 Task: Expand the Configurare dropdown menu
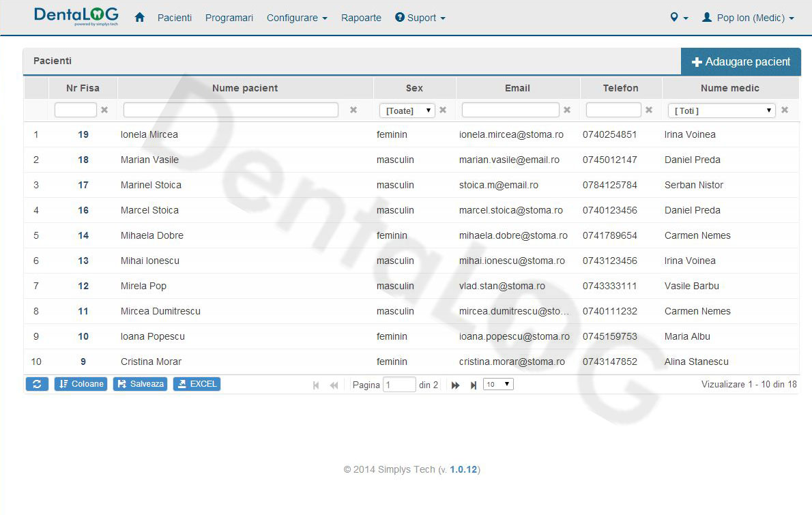pos(297,18)
